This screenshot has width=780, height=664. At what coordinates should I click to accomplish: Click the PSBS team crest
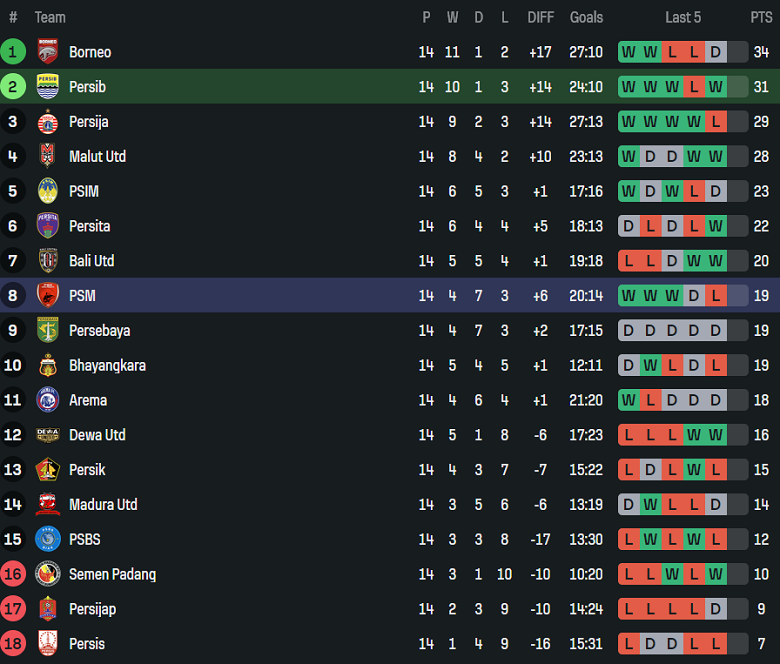pos(47,539)
